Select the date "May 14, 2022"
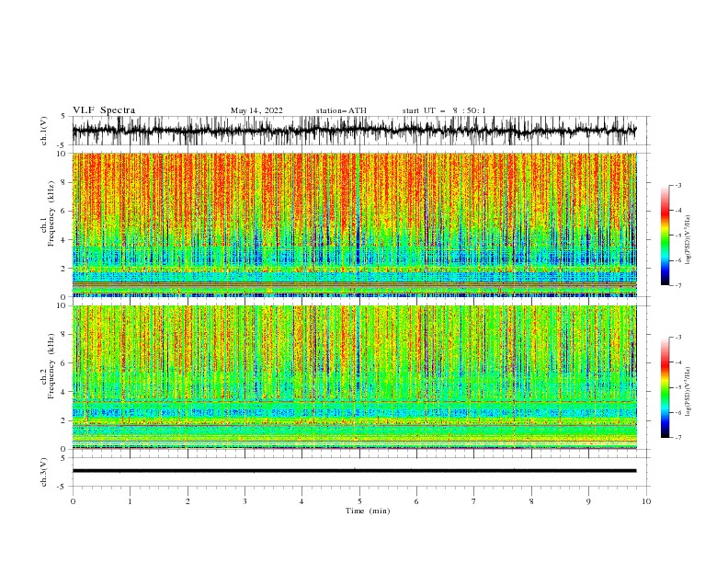 click(256, 110)
